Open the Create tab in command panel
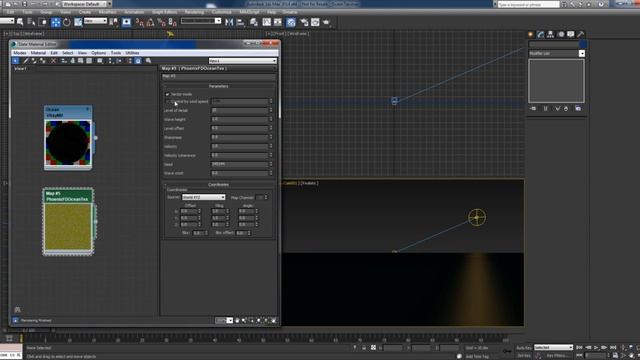The height and width of the screenshot is (360, 640). coord(530,34)
